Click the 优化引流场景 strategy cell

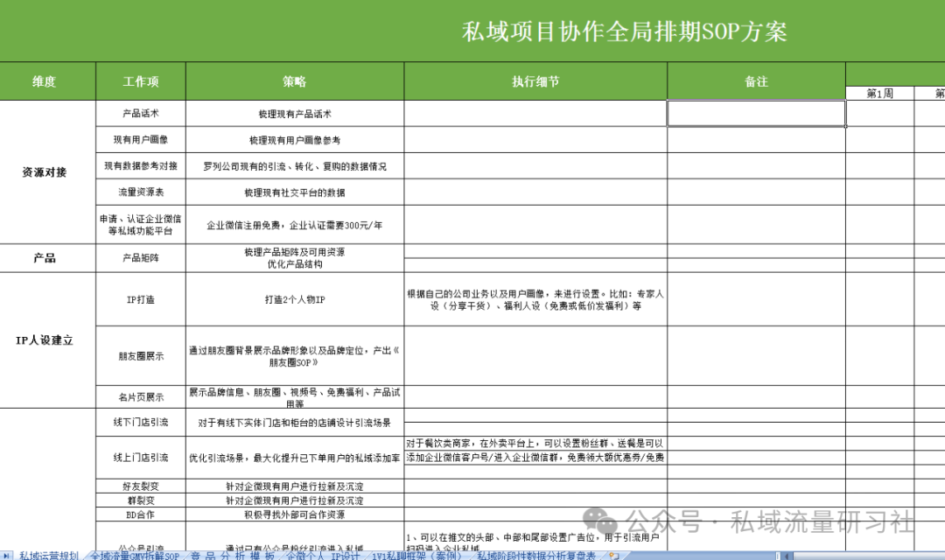click(295, 458)
